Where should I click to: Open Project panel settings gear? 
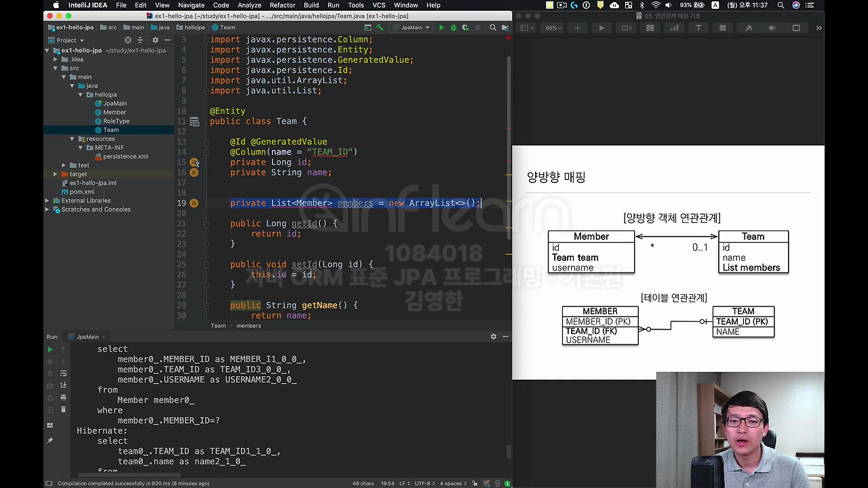tap(155, 40)
